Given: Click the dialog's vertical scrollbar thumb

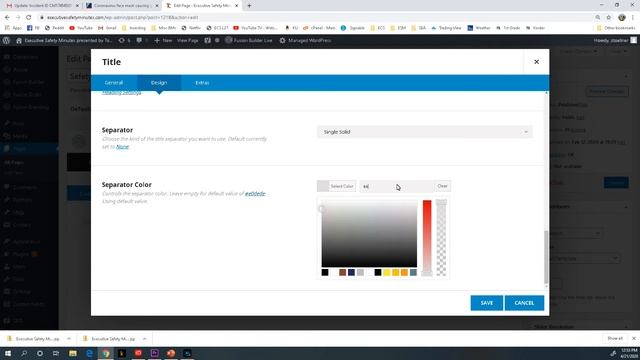Looking at the screenshot, I should point(546,257).
